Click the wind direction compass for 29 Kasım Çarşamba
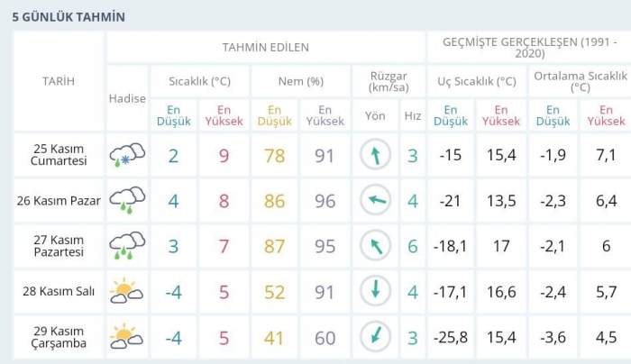This screenshot has height=364, width=631. (375, 337)
